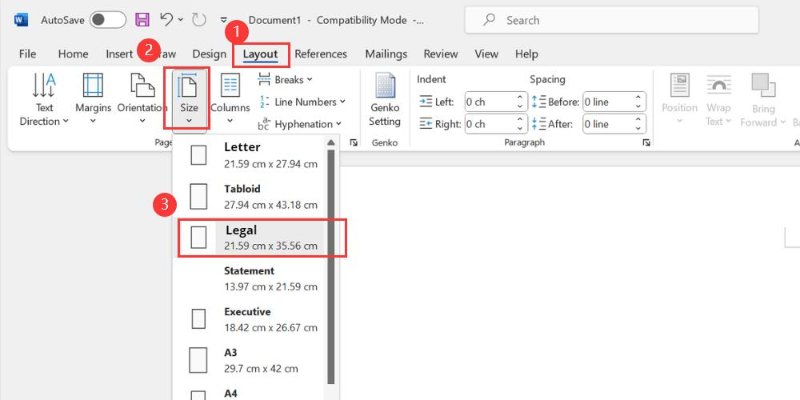The width and height of the screenshot is (800, 400).
Task: Switch to the References tab
Action: (321, 54)
